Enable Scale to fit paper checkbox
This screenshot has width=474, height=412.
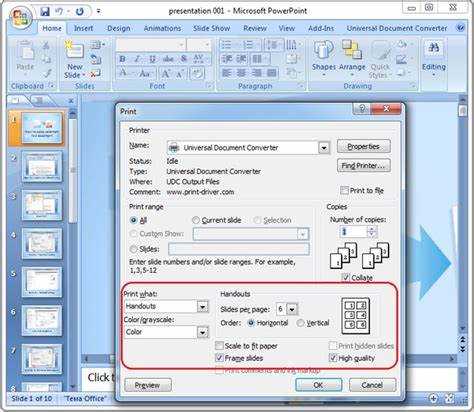point(219,345)
